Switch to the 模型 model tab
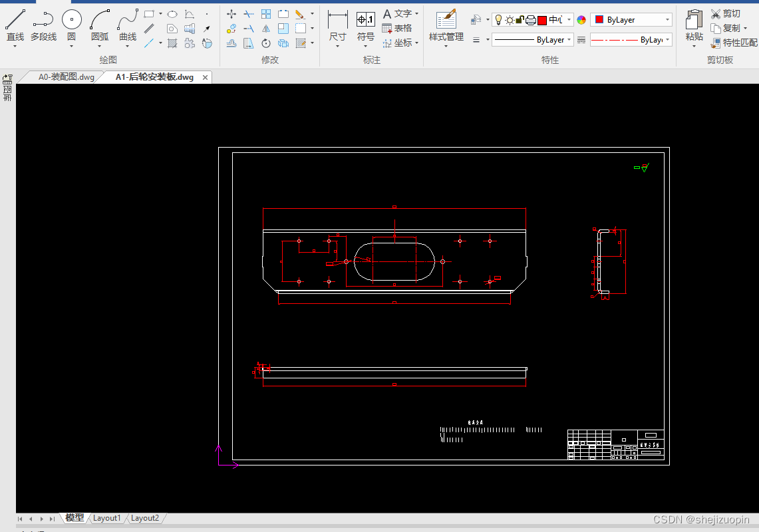The image size is (759, 532). [75, 517]
